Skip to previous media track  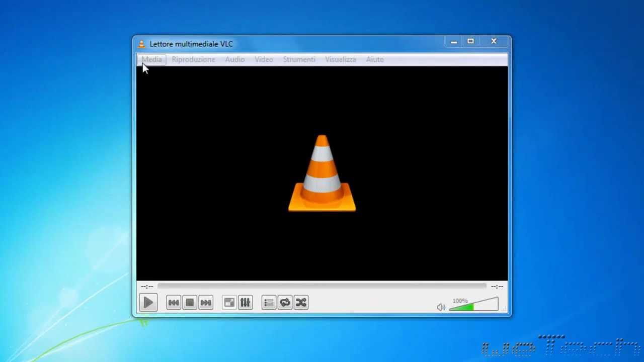point(174,302)
